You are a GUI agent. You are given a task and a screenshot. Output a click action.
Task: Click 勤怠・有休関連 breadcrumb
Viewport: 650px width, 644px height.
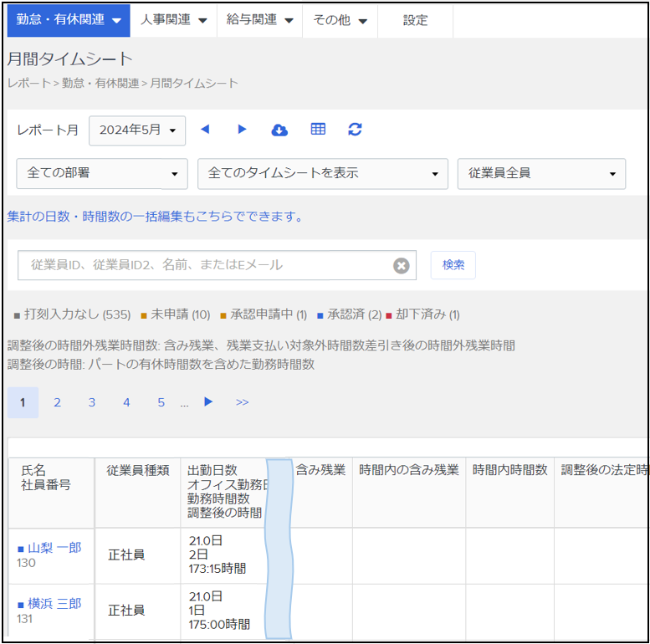pos(100,84)
